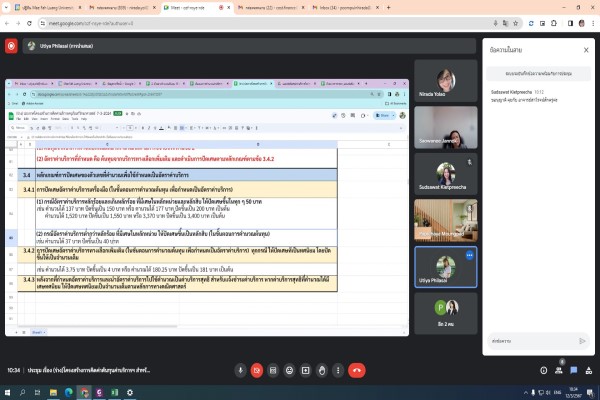Raise hand using the hand icon
Image resolution: width=600 pixels, height=400 pixels.
[322, 370]
